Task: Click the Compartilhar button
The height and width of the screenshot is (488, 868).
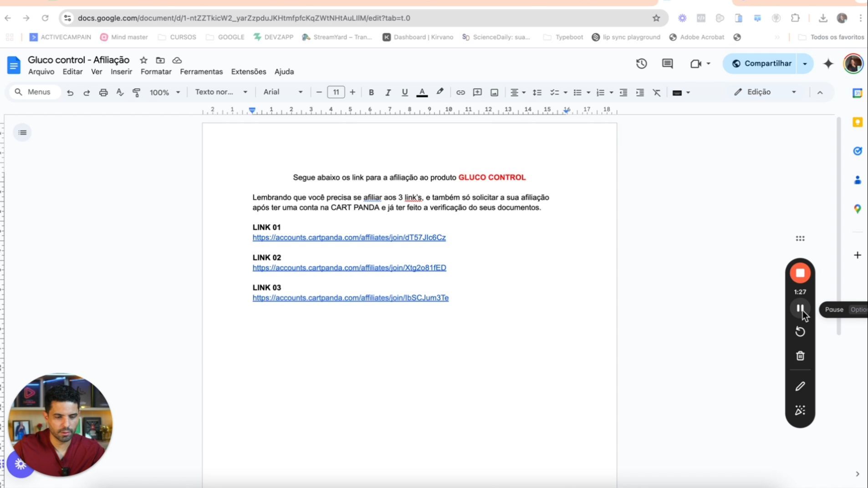Action: [x=761, y=64]
